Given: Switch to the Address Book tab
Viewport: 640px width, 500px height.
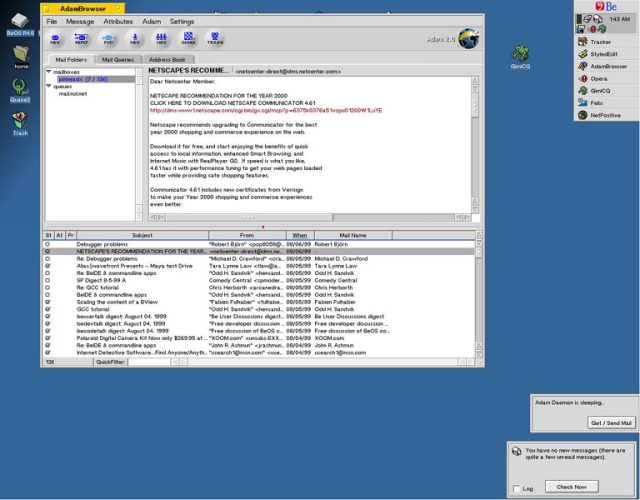Looking at the screenshot, I should pos(167,60).
